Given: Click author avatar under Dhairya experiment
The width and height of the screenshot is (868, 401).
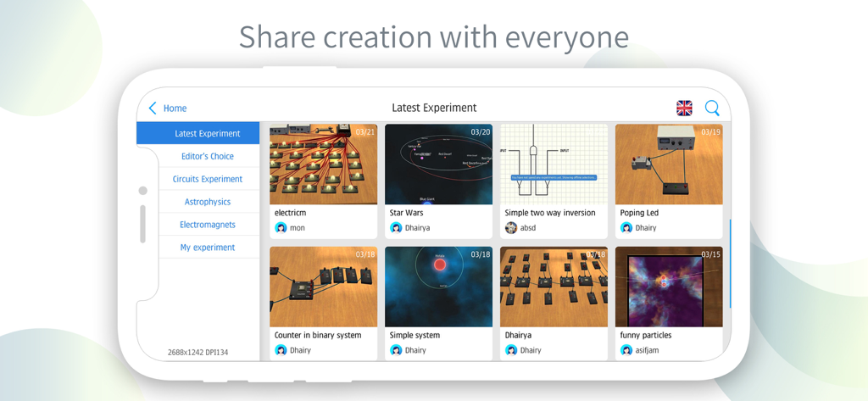Looking at the screenshot, I should (511, 350).
